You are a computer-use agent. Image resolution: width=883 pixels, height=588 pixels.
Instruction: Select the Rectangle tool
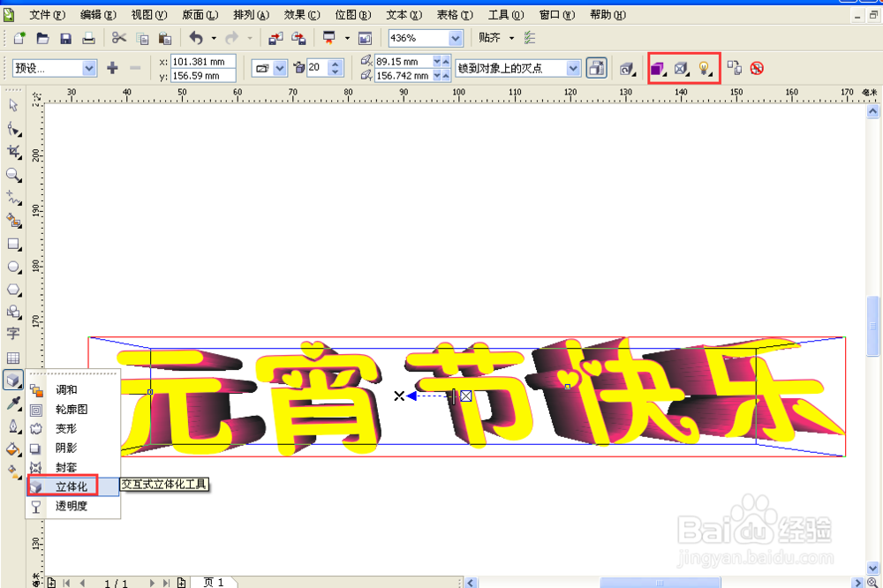click(x=13, y=243)
